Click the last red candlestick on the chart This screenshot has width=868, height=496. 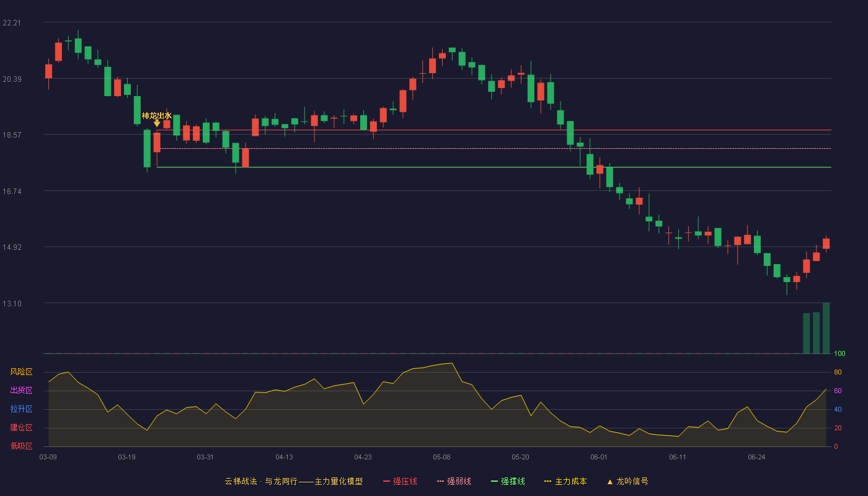click(x=826, y=244)
